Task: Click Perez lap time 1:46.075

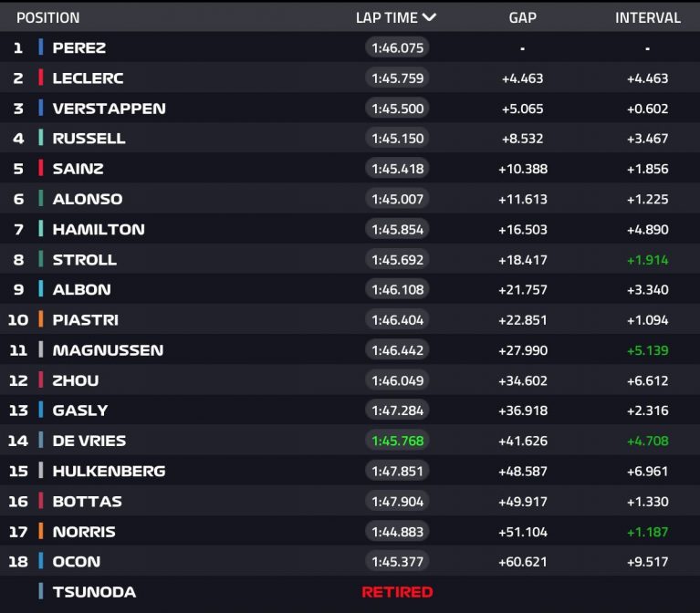Action: (397, 47)
